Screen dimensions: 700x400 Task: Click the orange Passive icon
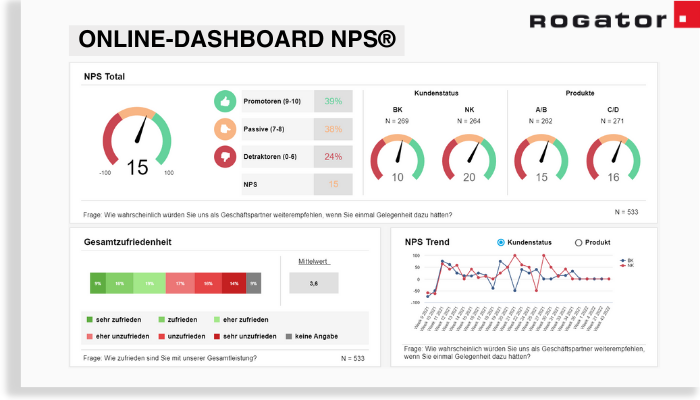click(x=225, y=129)
